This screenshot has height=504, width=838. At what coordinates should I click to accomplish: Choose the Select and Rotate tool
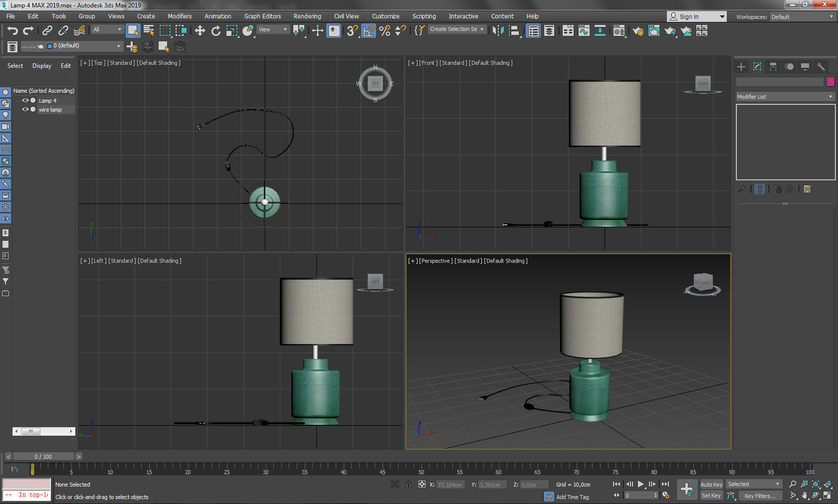215,31
